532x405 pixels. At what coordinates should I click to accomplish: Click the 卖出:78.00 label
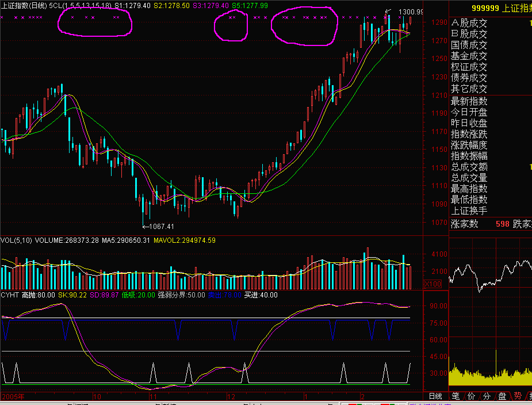click(225, 295)
